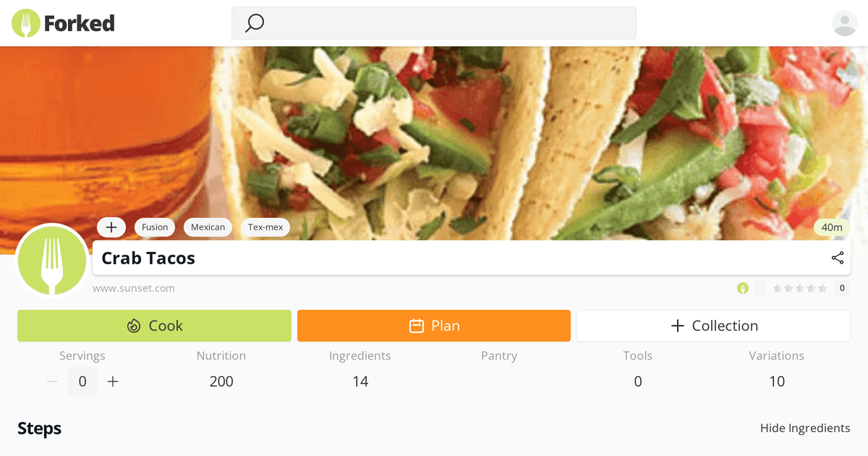Select the flame icon on the Cook button
Image resolution: width=868 pixels, height=456 pixels.
(134, 326)
